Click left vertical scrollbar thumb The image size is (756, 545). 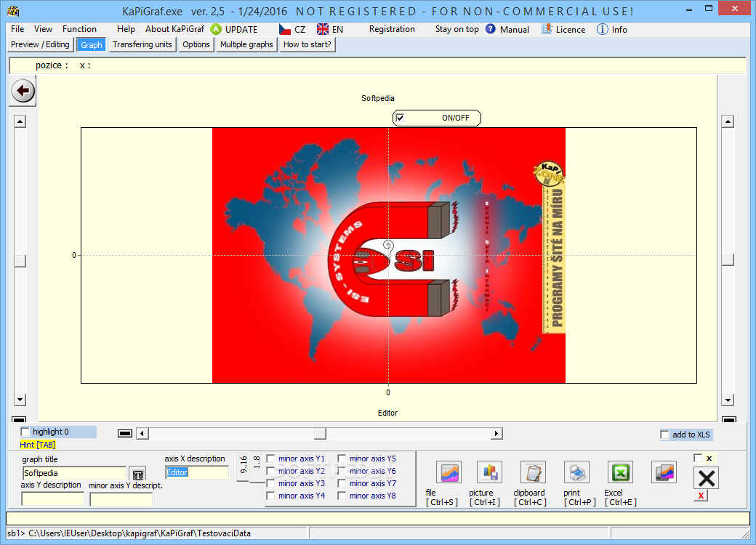tap(20, 261)
